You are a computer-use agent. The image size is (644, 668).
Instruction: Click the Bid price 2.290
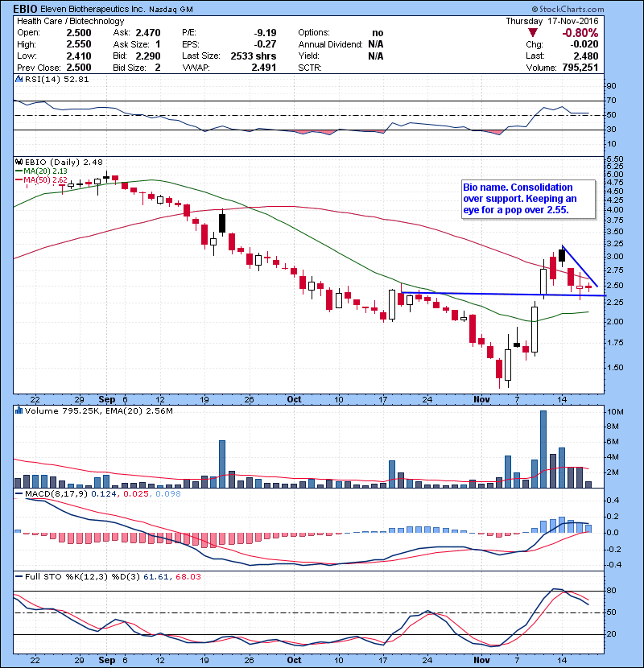(148, 56)
